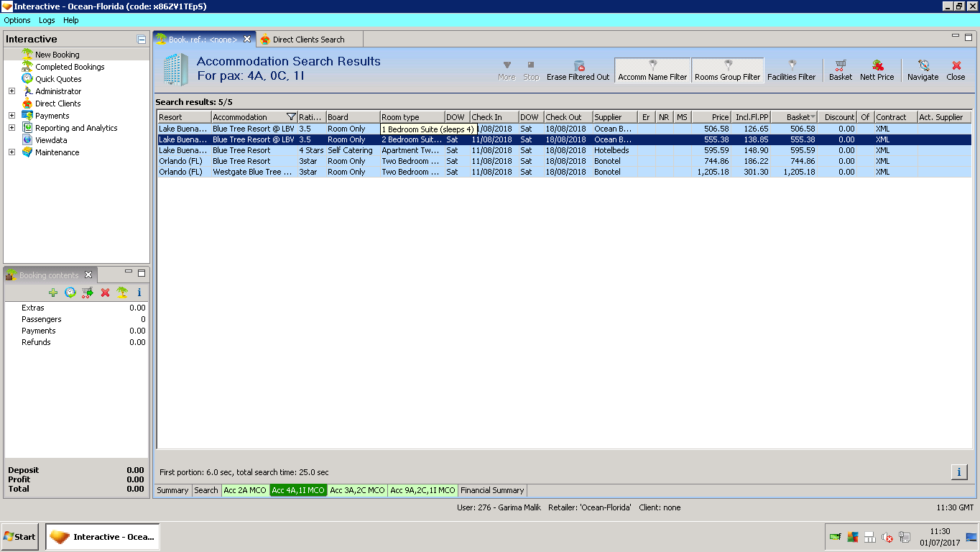This screenshot has height=552, width=980.
Task: Maximize the Booking contents panel
Action: pyautogui.click(x=142, y=272)
